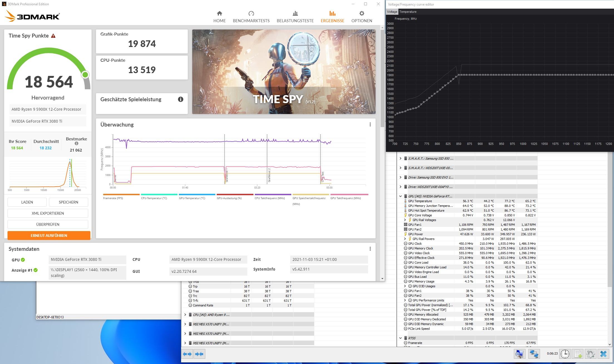The image size is (614, 364).
Task: Click the 3DMark scrollbar down arrow
Action: click(382, 278)
